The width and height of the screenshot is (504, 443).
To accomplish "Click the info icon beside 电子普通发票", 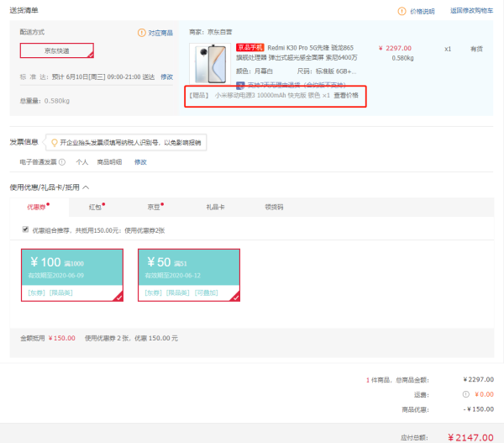I will pos(62,162).
